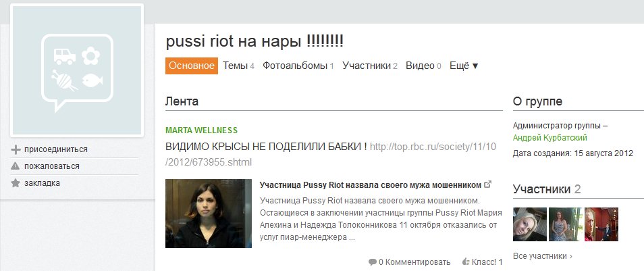Click the О группе section heading
The width and height of the screenshot is (644, 271).
pyautogui.click(x=537, y=101)
